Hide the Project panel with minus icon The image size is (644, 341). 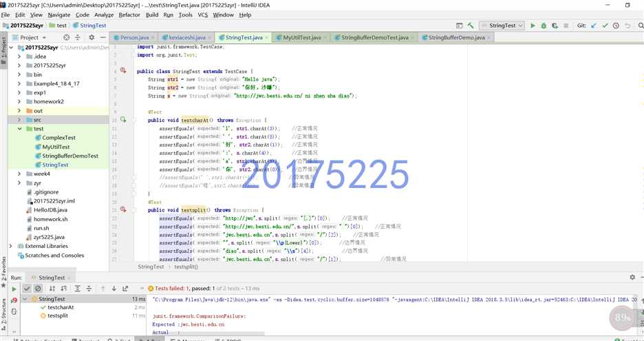click(x=103, y=37)
